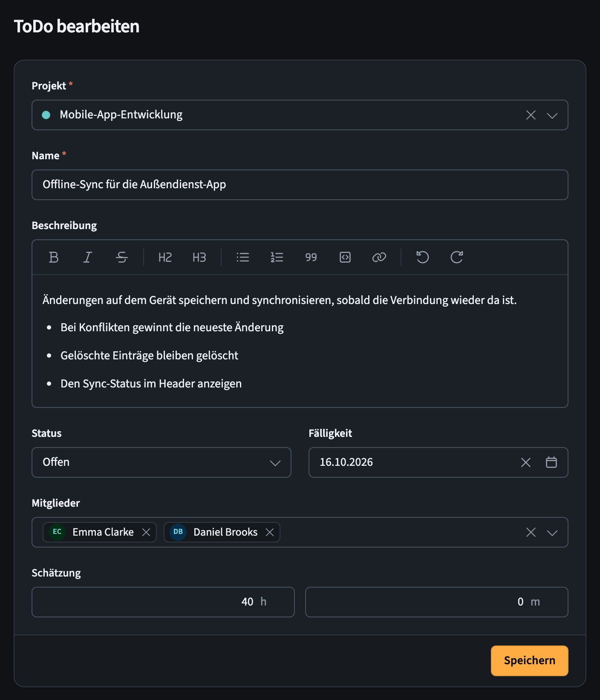This screenshot has width=600, height=700.
Task: Click the bullet 'Bei Konflikten gewinnt die neueste Änderung'
Action: 172,327
